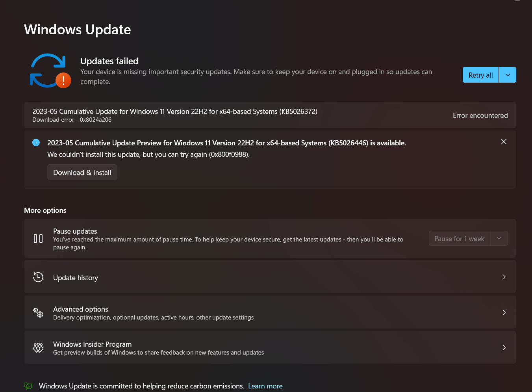
Task: Click the Retry all button
Action: [481, 75]
